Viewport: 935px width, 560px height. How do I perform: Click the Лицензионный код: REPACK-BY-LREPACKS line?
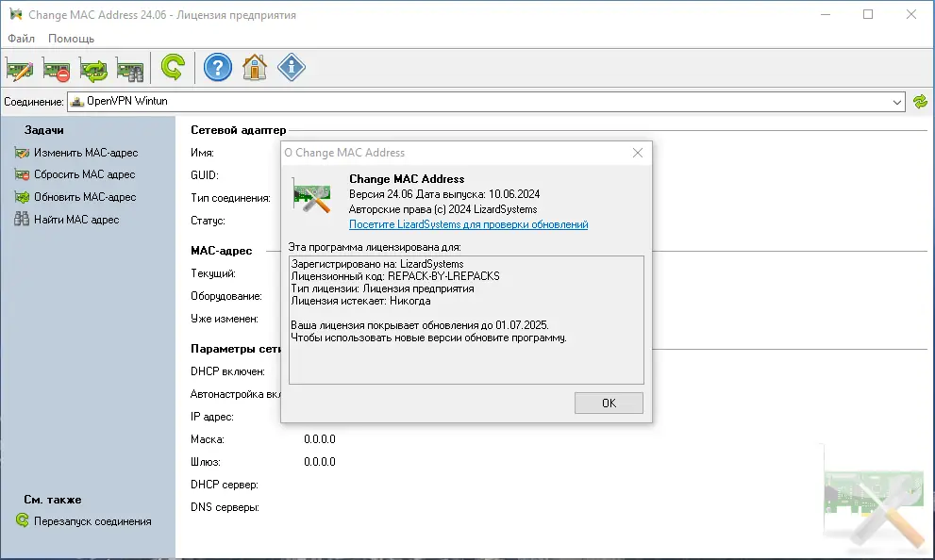click(x=395, y=276)
